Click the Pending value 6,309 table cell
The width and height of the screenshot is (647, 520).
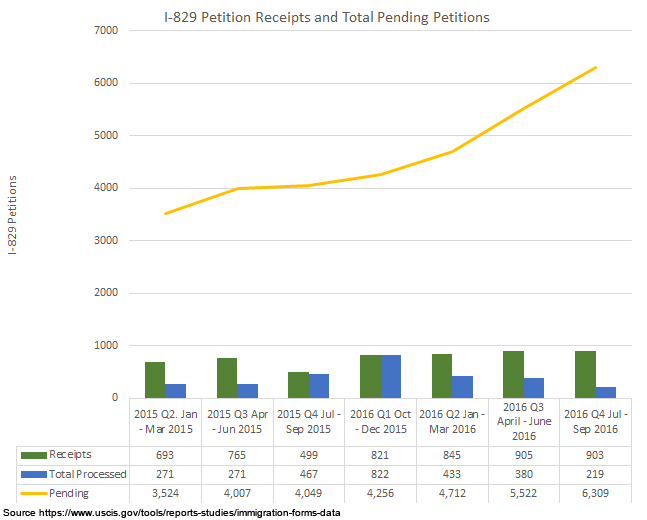coord(594,493)
